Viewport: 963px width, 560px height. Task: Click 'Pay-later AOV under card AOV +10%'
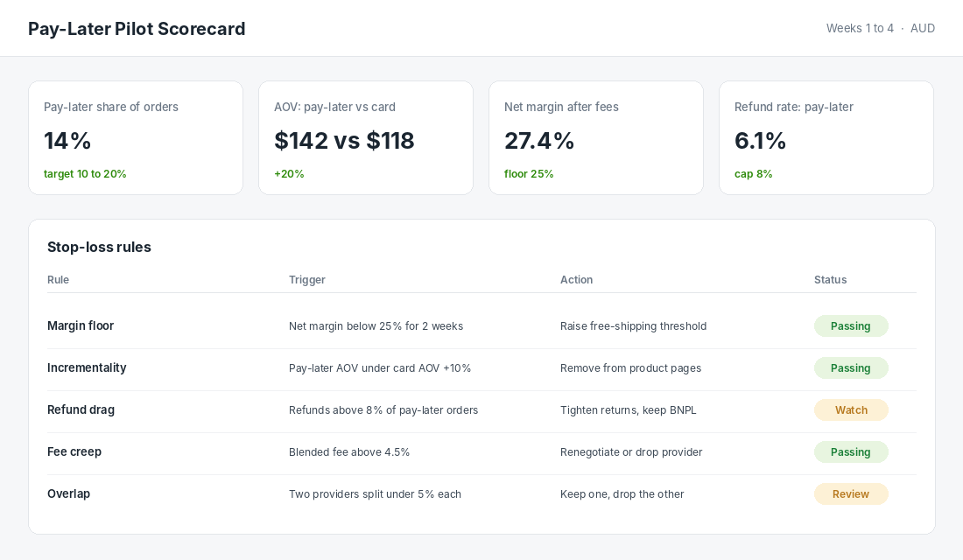coord(380,367)
